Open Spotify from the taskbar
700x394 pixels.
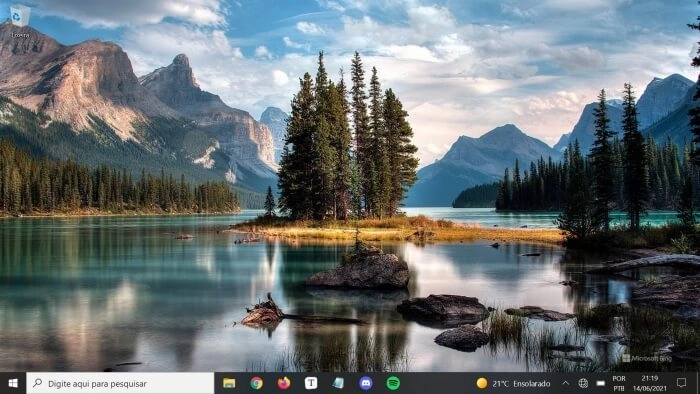click(x=393, y=383)
